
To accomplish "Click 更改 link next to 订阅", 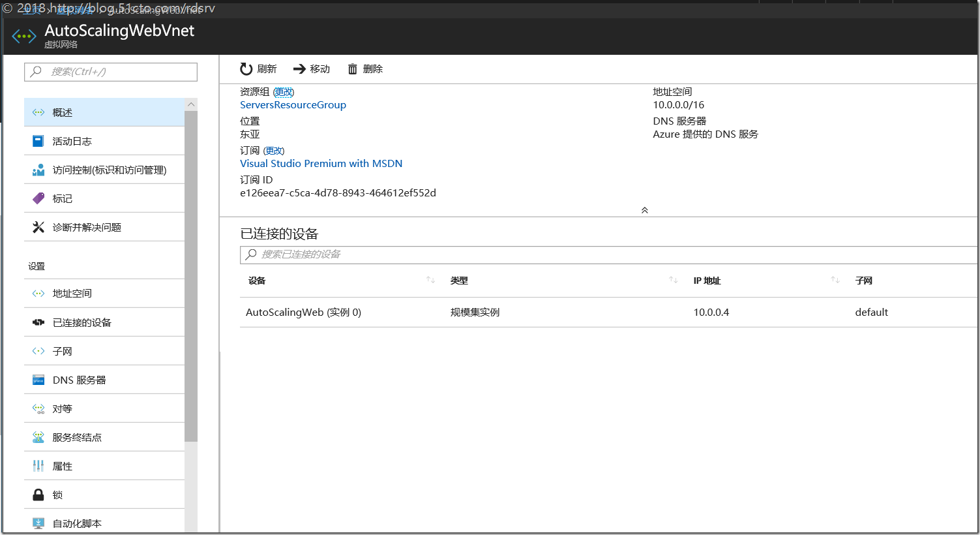I will (x=274, y=151).
